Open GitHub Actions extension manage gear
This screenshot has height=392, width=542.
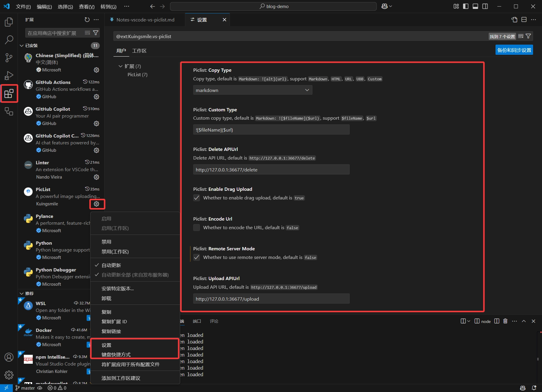96,97
